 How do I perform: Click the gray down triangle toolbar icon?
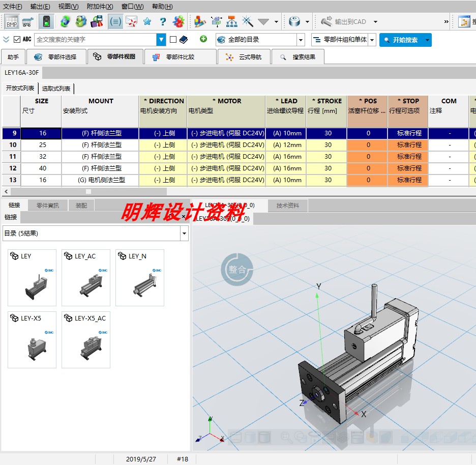tap(263, 21)
